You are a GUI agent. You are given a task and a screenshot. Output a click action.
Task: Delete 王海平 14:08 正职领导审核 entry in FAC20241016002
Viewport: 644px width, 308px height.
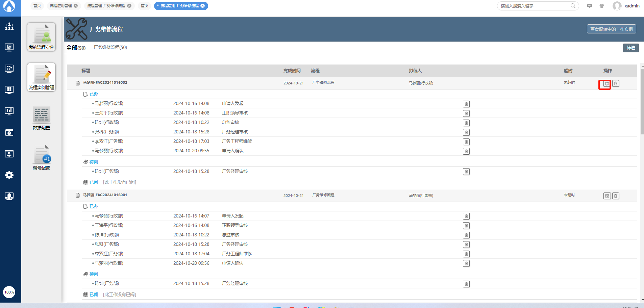click(466, 113)
